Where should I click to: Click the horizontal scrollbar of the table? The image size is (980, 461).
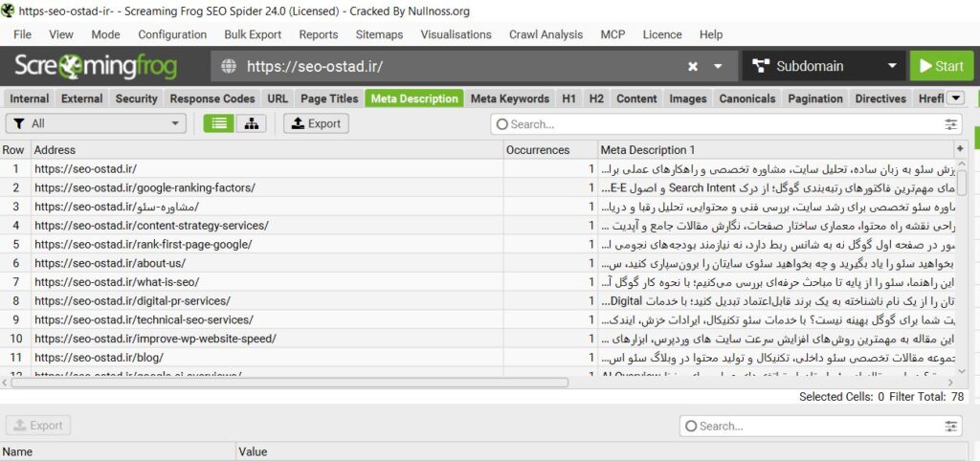tap(289, 383)
